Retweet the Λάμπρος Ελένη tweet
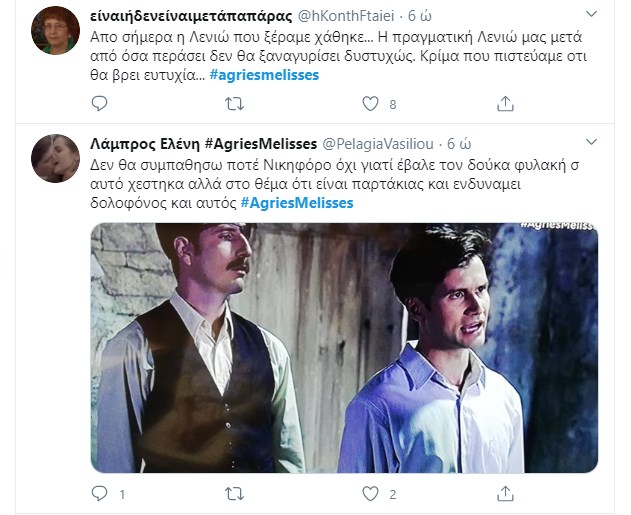Viewport: 631px width, 515px height. pos(234,493)
